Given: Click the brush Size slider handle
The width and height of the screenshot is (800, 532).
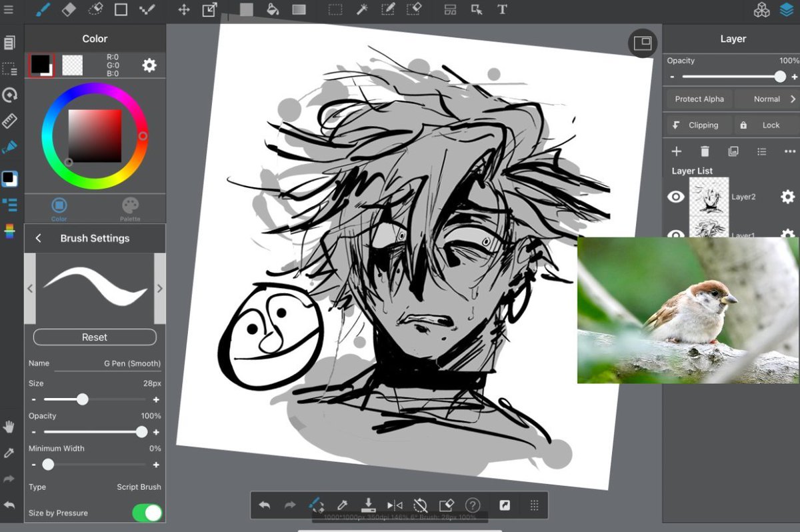Looking at the screenshot, I should [x=82, y=399].
